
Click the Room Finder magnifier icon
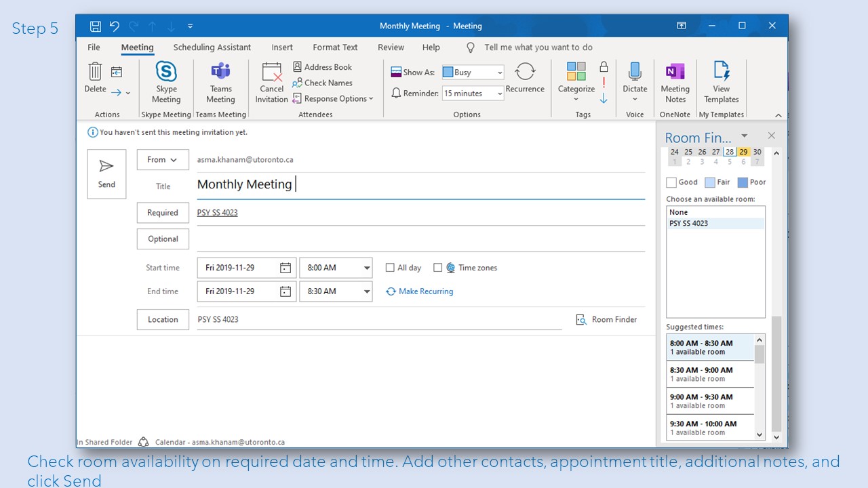pos(580,320)
